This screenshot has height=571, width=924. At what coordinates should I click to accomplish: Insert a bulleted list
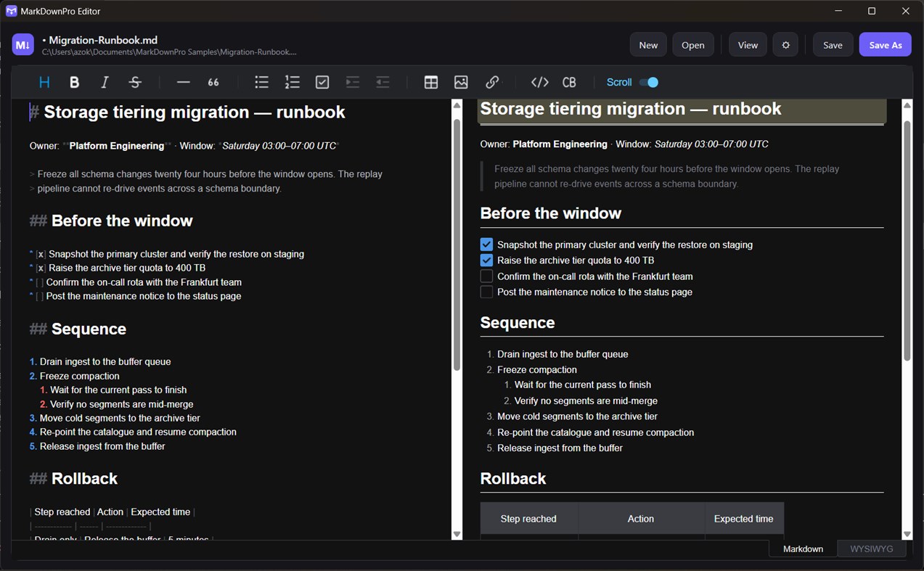click(261, 82)
